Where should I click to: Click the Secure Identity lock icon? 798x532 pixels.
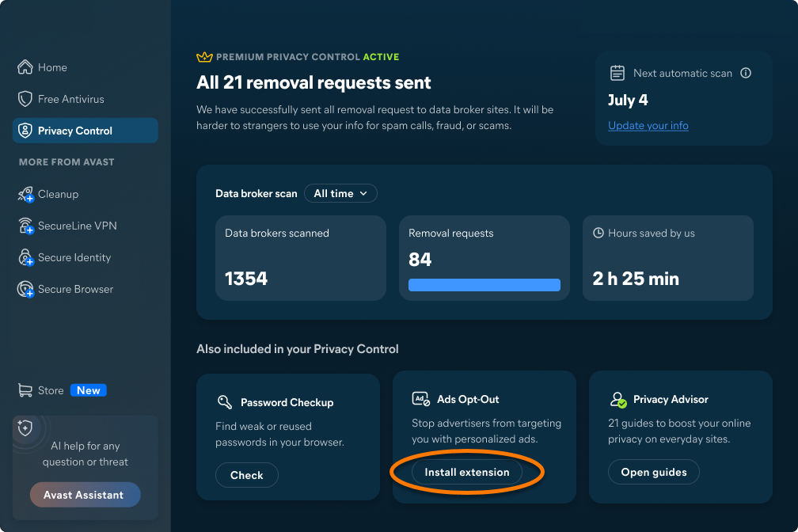(25, 257)
